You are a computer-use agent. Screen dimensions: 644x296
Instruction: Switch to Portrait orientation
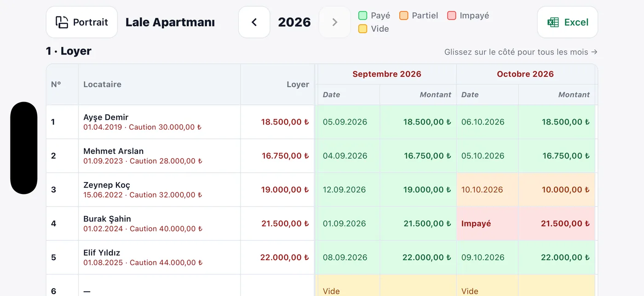click(82, 22)
